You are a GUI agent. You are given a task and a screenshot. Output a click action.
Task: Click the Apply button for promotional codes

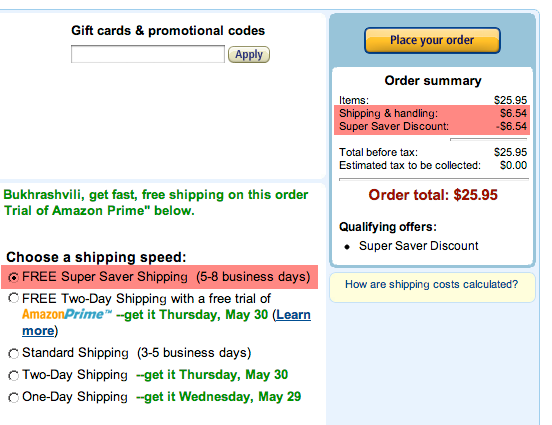[x=249, y=55]
